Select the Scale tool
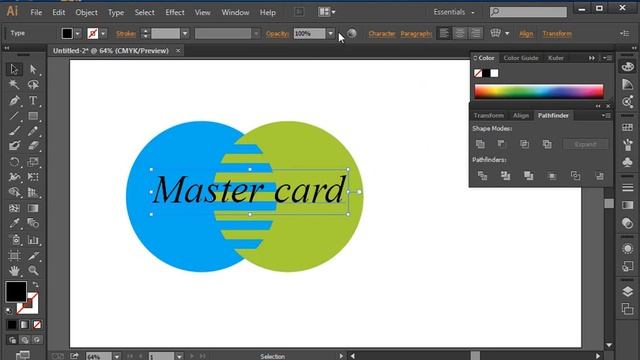Screen dimensions: 640x360 33,162
